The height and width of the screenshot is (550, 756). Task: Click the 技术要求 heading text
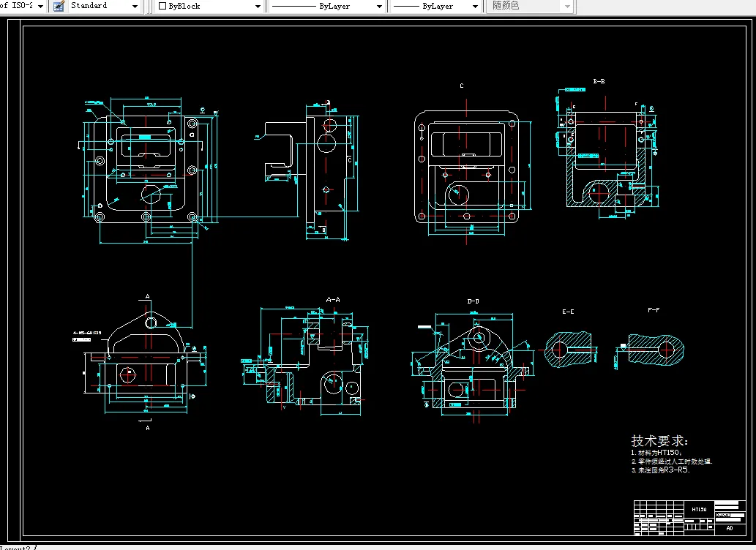coord(659,440)
